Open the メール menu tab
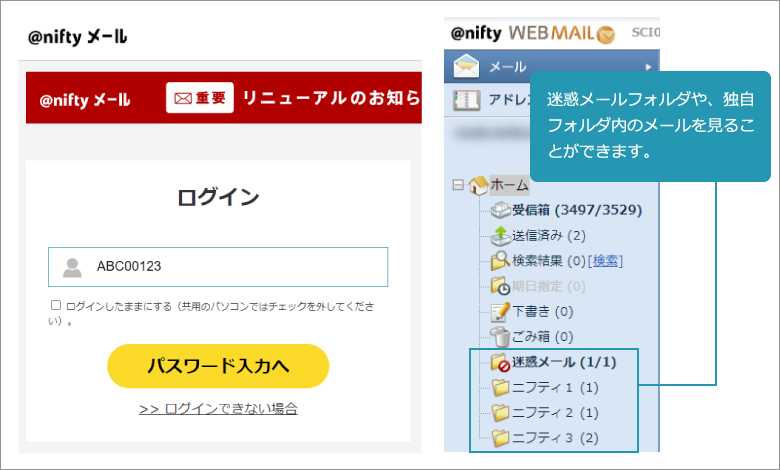 coord(552,66)
